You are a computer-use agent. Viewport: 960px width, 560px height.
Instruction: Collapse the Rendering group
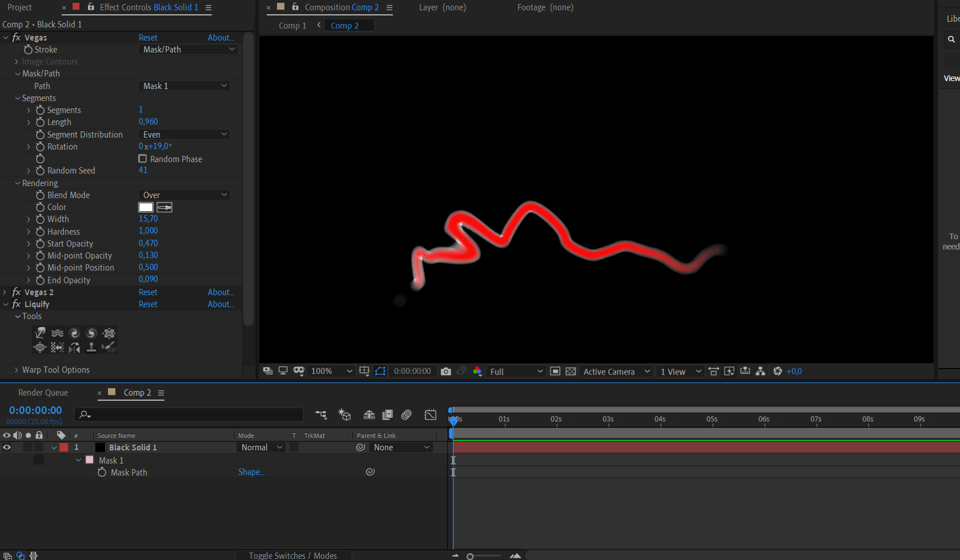pyautogui.click(x=18, y=183)
